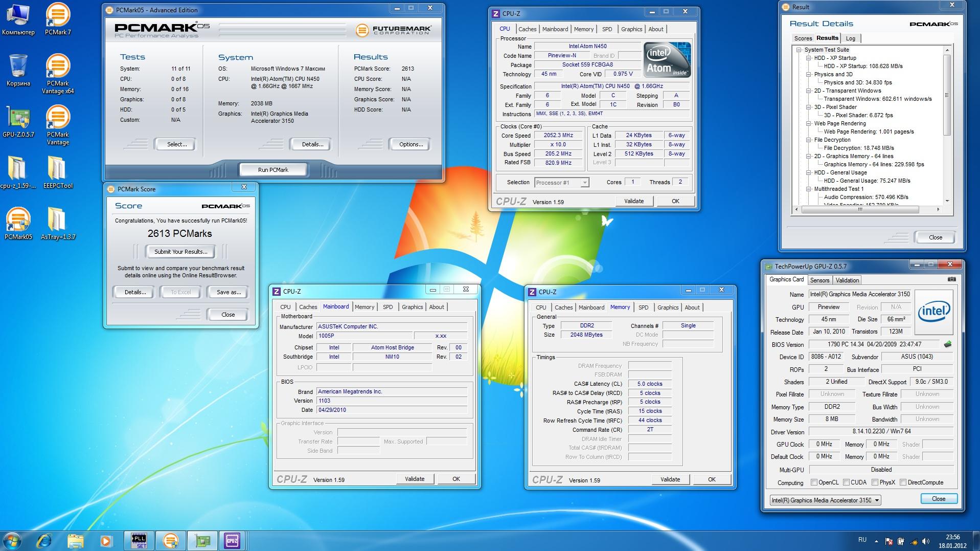This screenshot has height=551, width=980.
Task: Select the cpu-z_1.59 folder on the desktop
Action: [x=18, y=172]
